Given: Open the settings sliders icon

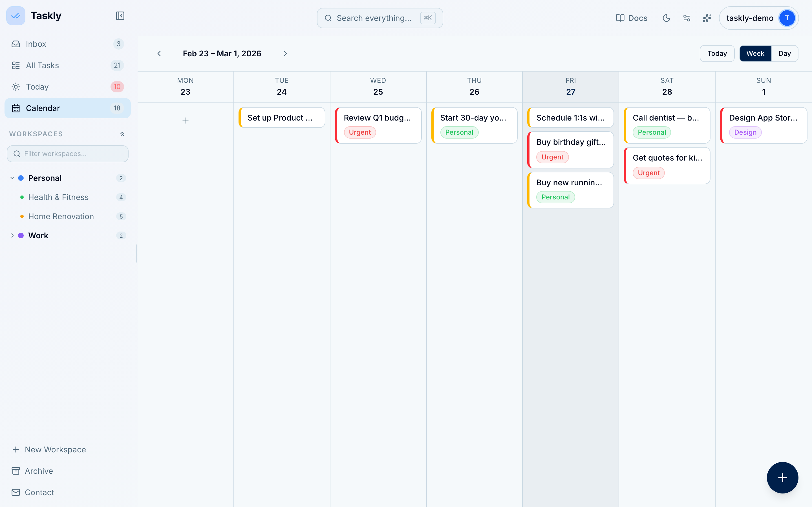Looking at the screenshot, I should 687,18.
